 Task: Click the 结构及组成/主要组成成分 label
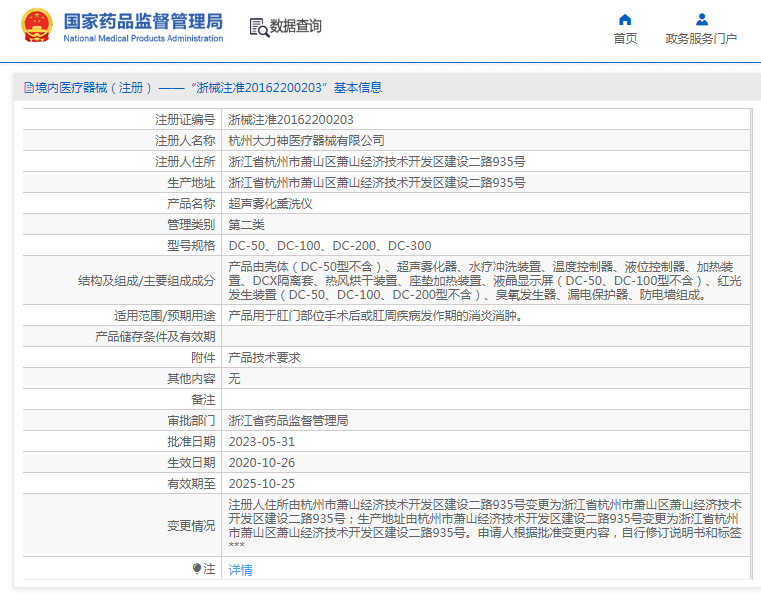(x=147, y=280)
